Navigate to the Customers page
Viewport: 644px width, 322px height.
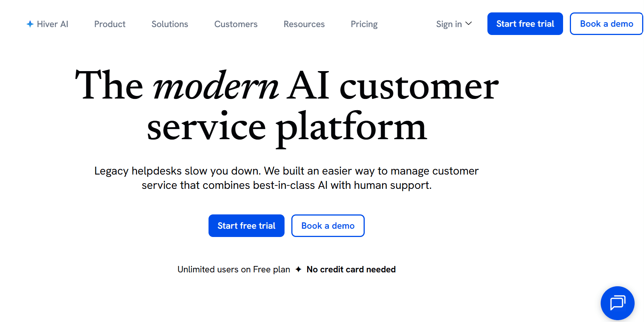click(x=236, y=24)
